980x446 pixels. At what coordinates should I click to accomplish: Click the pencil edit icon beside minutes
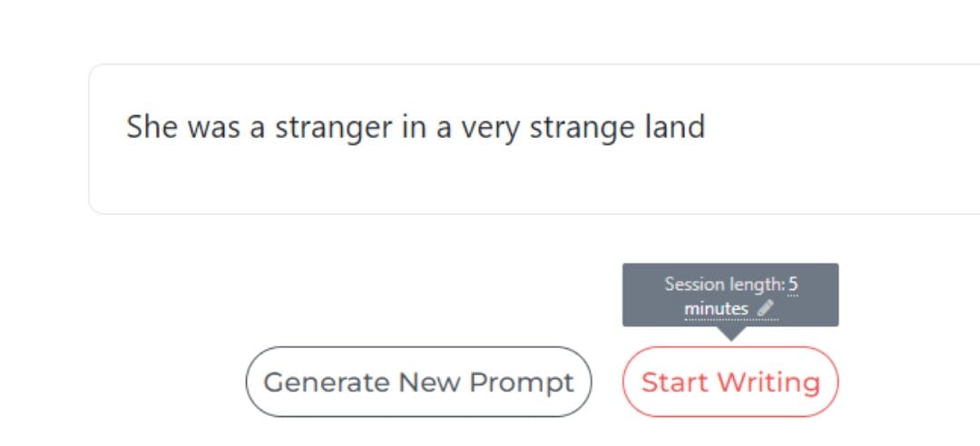[x=765, y=308]
